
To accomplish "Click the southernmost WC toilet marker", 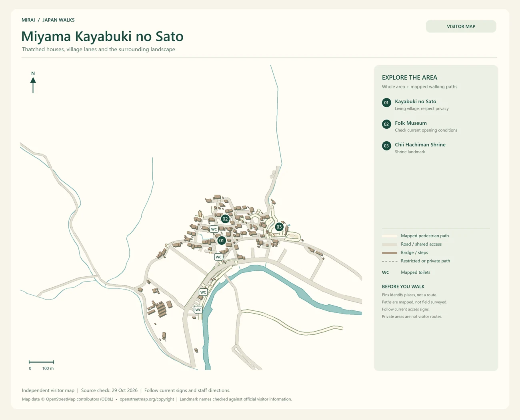I will (x=198, y=310).
